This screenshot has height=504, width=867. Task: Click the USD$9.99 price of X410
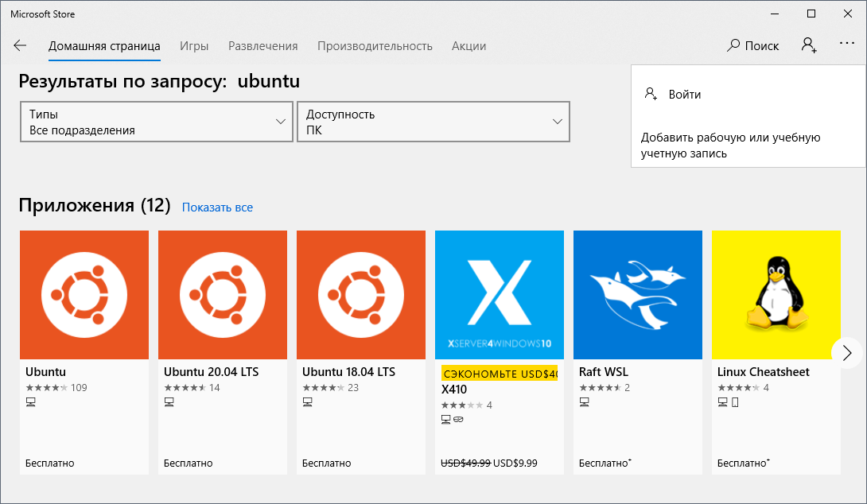[x=515, y=463]
